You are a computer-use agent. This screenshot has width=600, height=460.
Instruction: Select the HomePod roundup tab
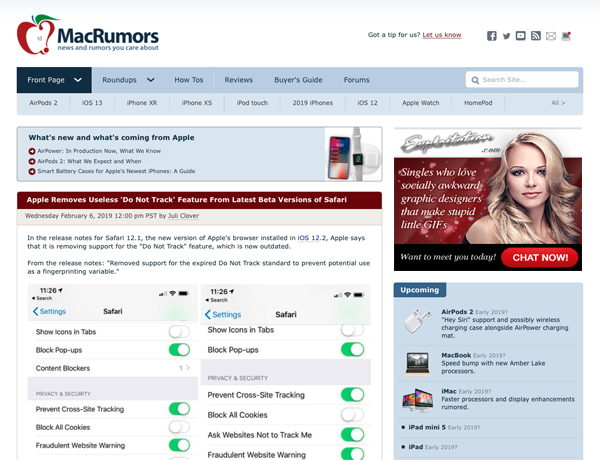tap(478, 103)
